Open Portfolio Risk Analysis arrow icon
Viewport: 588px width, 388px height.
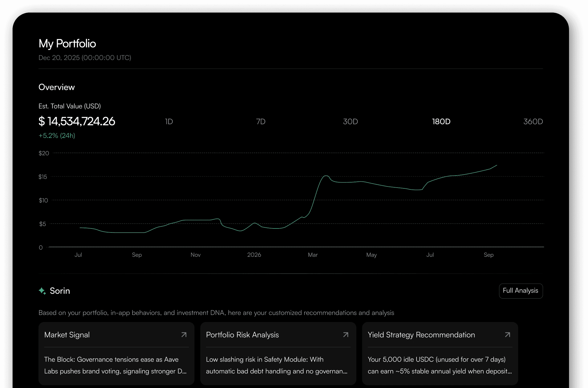(x=346, y=335)
